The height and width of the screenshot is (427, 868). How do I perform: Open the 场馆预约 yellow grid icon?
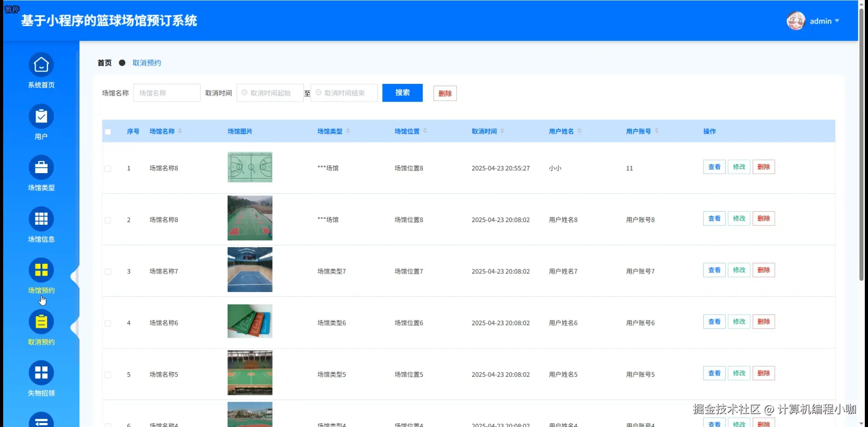tap(41, 270)
